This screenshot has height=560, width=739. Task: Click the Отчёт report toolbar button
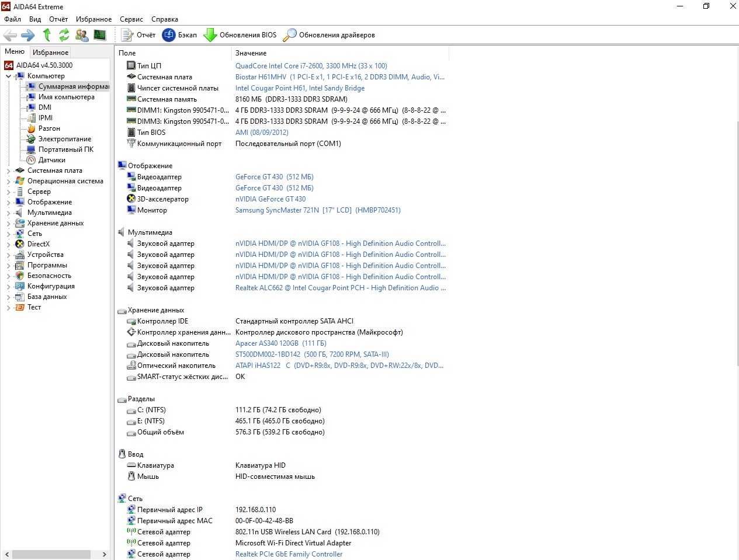coord(138,35)
